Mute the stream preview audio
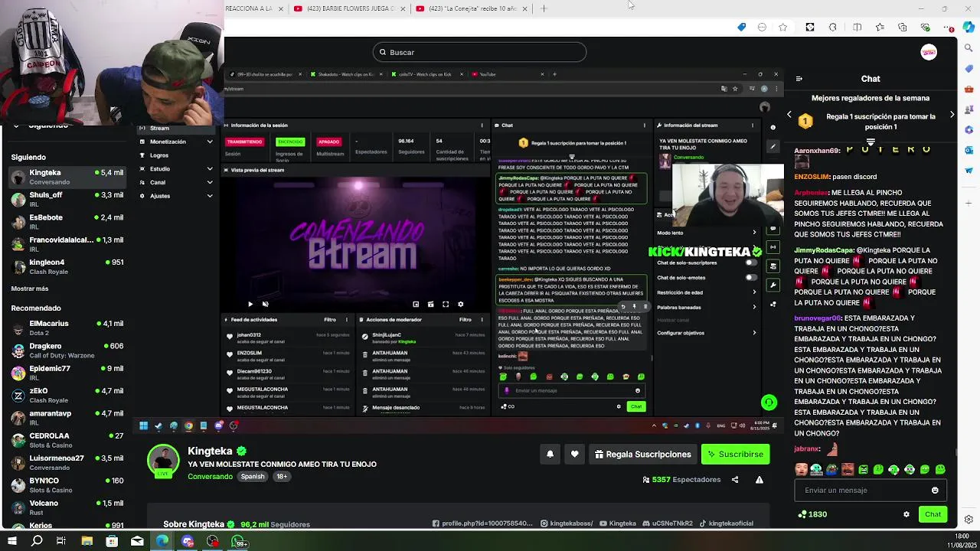 pyautogui.click(x=265, y=305)
